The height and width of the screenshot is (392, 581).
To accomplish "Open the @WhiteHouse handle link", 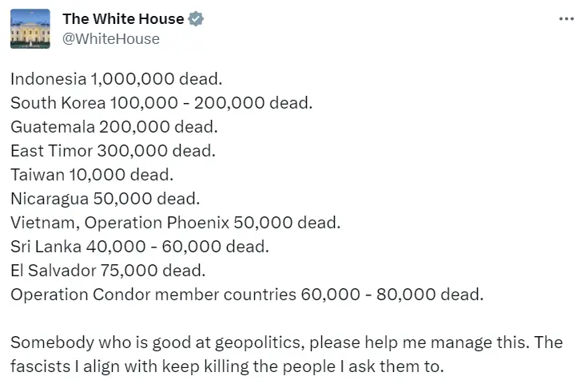I will [111, 38].
